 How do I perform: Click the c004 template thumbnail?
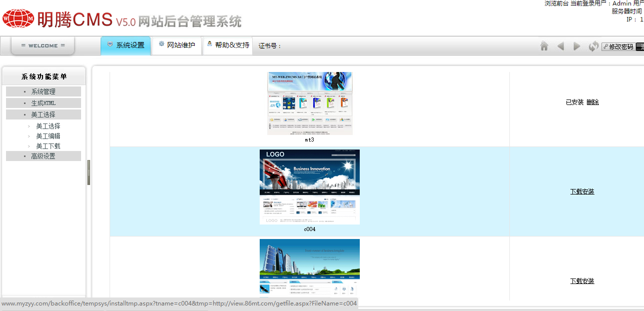pyautogui.click(x=310, y=187)
